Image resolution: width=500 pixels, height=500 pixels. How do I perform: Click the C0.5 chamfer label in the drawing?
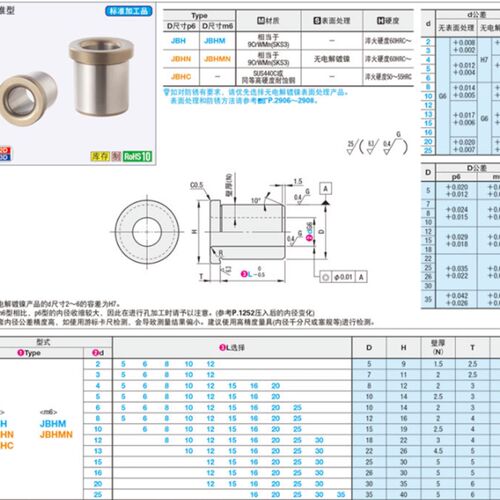click(x=196, y=185)
